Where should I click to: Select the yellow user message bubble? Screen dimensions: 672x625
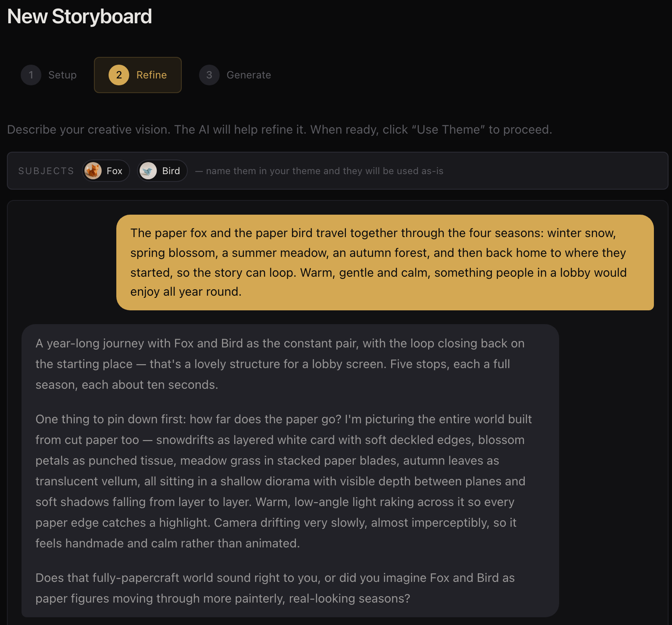(385, 262)
